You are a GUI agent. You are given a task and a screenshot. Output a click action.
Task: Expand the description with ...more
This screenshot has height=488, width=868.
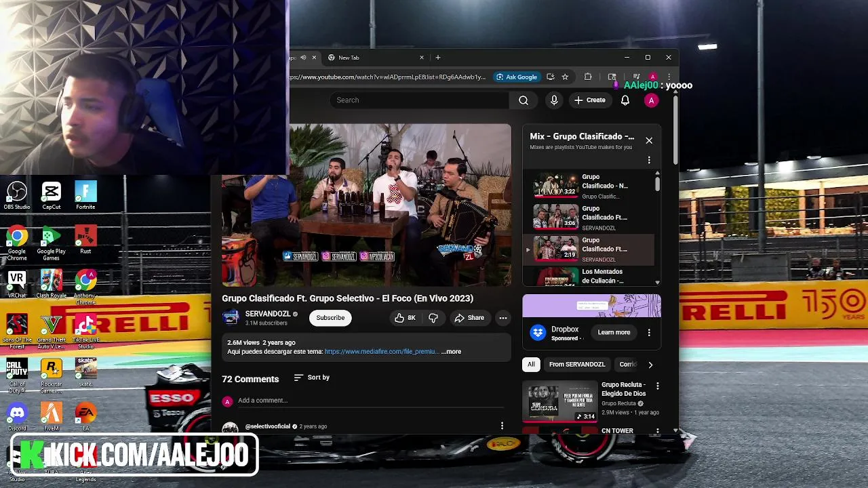coord(452,352)
